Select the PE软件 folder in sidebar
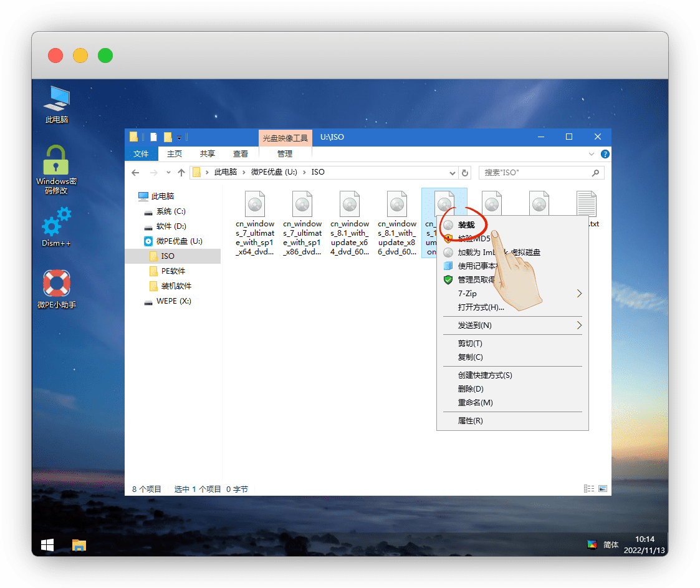Screen dimensions: 700x588 click(x=173, y=271)
